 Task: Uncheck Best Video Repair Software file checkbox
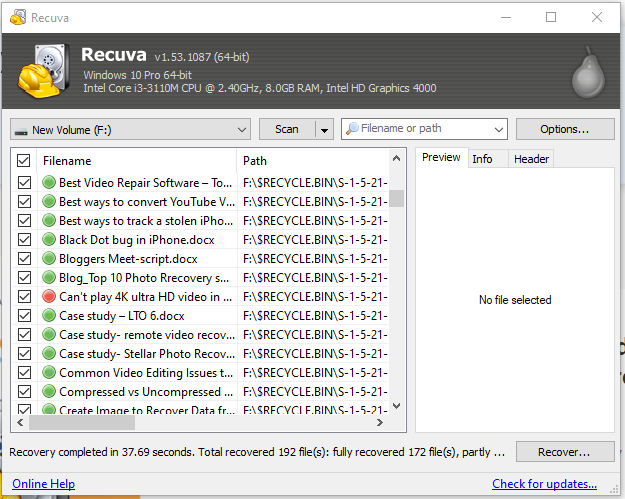click(x=24, y=183)
